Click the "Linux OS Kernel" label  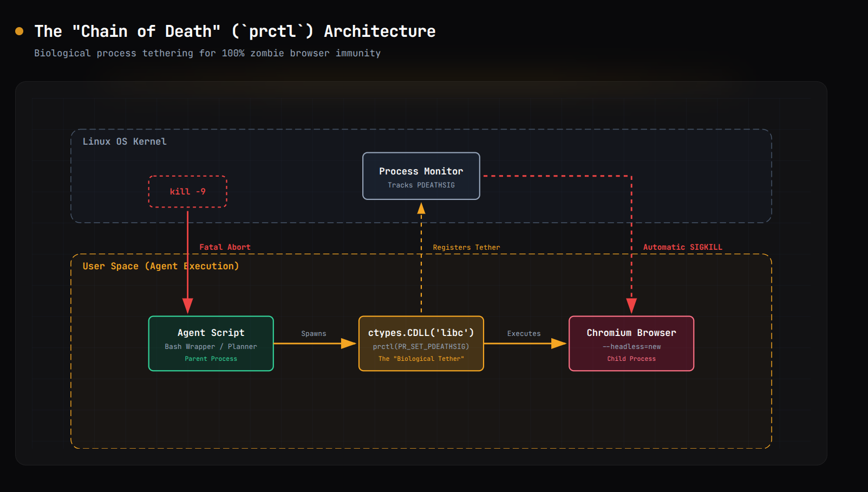[x=125, y=141]
